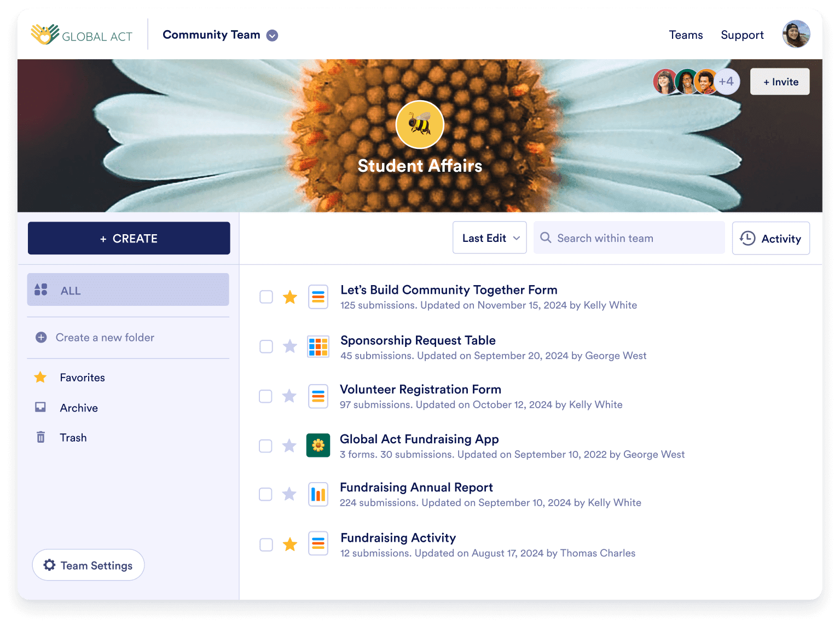Click the Trash bin icon in sidebar

pyautogui.click(x=40, y=437)
